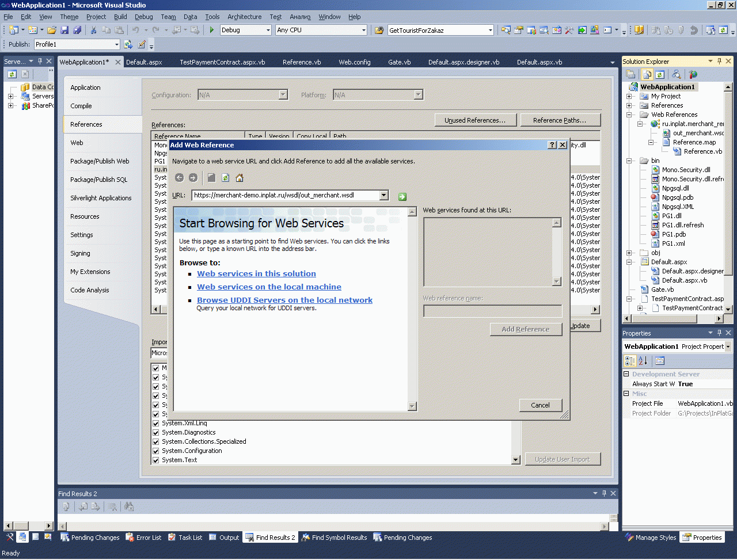Go forward in the Add Web Reference dialog

(x=193, y=178)
